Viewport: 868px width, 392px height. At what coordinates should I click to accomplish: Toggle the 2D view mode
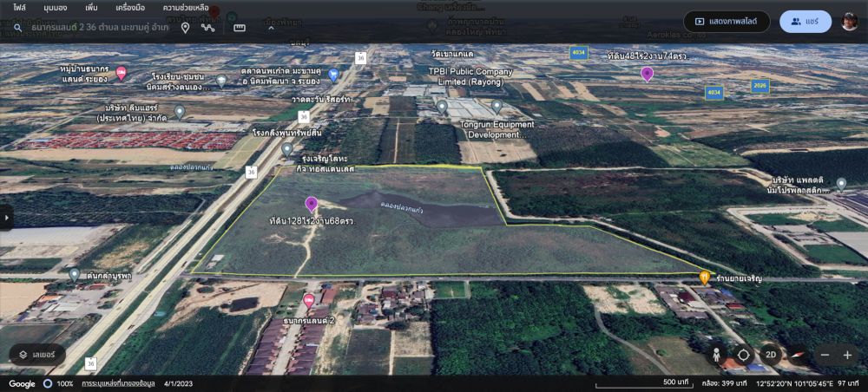tap(770, 355)
